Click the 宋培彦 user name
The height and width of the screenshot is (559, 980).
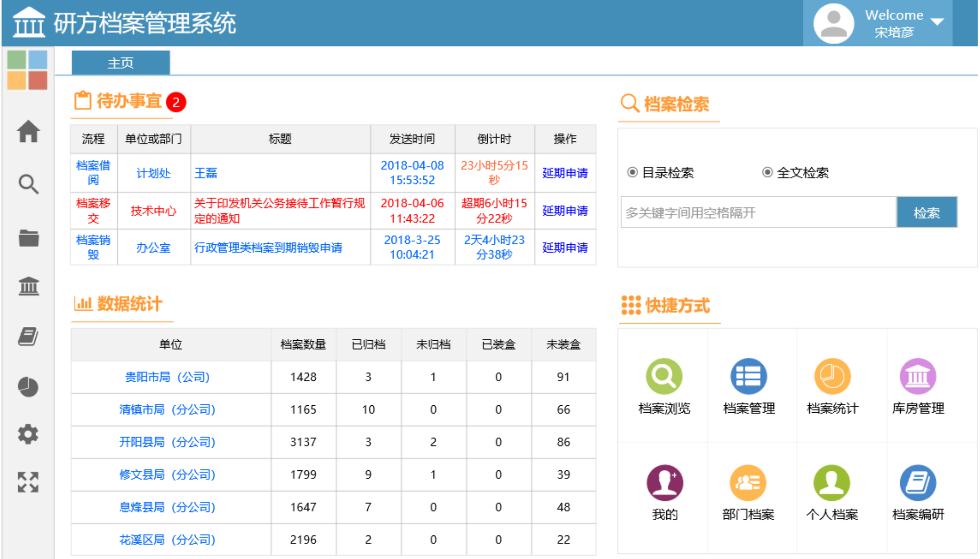[x=894, y=32]
